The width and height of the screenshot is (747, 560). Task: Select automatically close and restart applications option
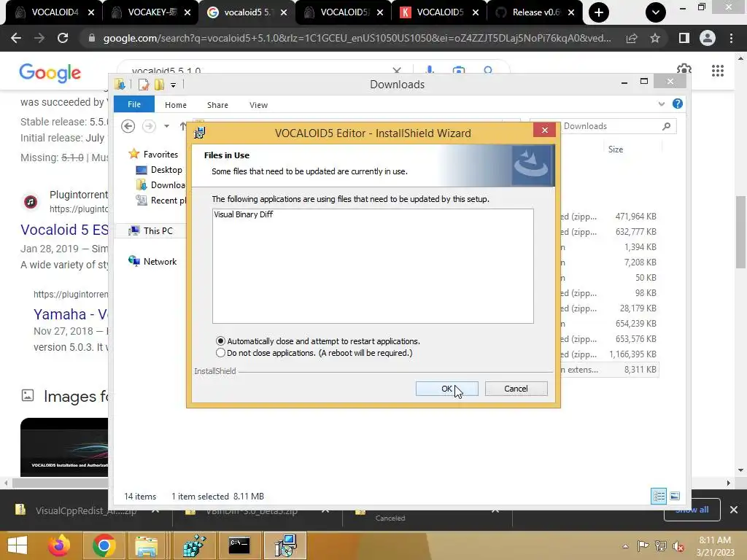pyautogui.click(x=318, y=341)
